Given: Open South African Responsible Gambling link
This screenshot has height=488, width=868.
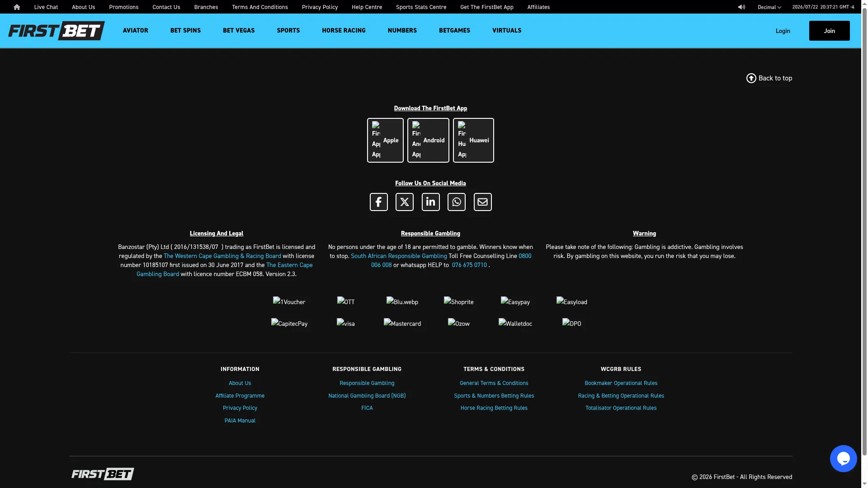Looking at the screenshot, I should click(x=399, y=256).
